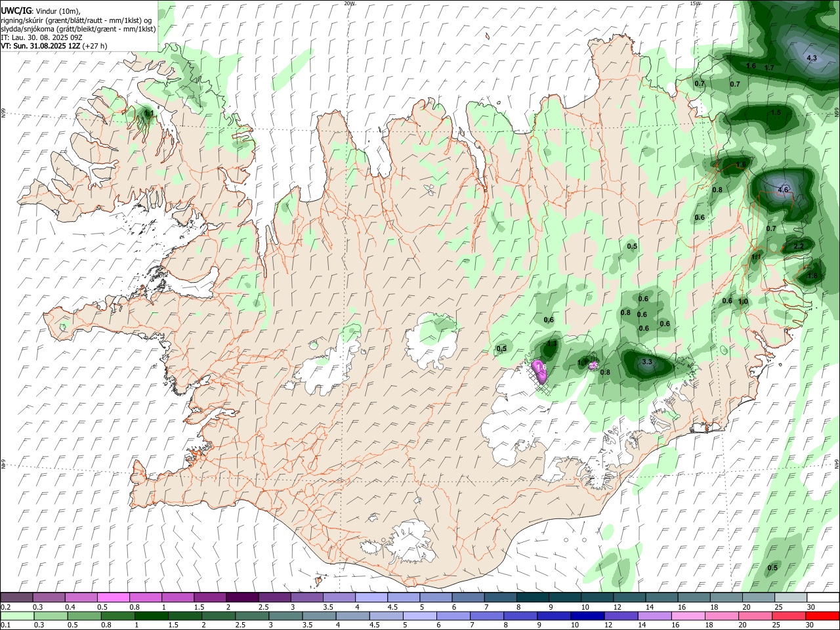Click the 1.0 precipitation value label
The height and width of the screenshot is (630, 840).
(743, 302)
